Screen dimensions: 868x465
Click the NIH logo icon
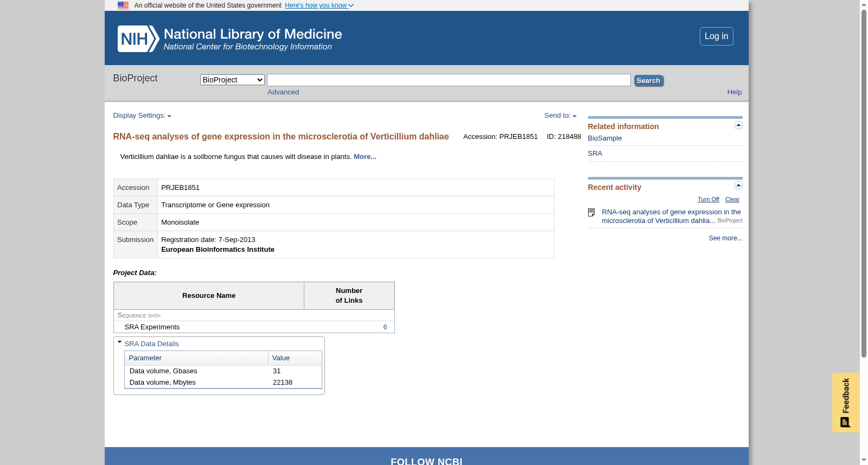(x=138, y=39)
